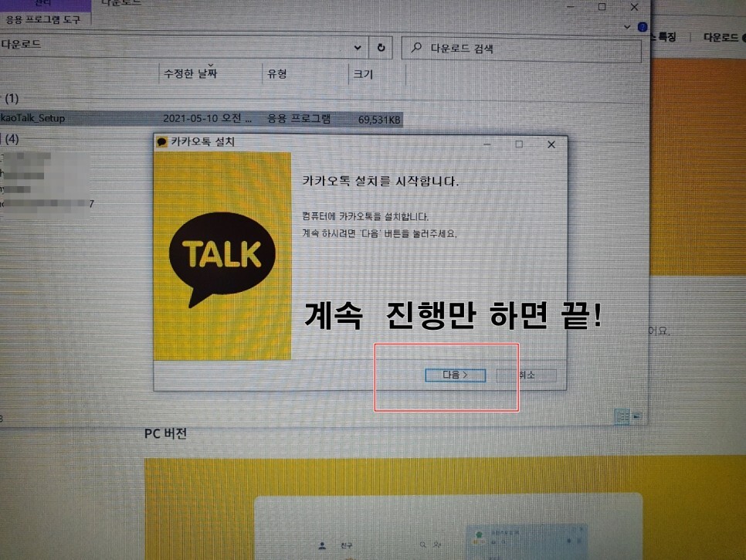Click the 다운로드 tab on background webpage
746x560 pixels.
(x=721, y=38)
